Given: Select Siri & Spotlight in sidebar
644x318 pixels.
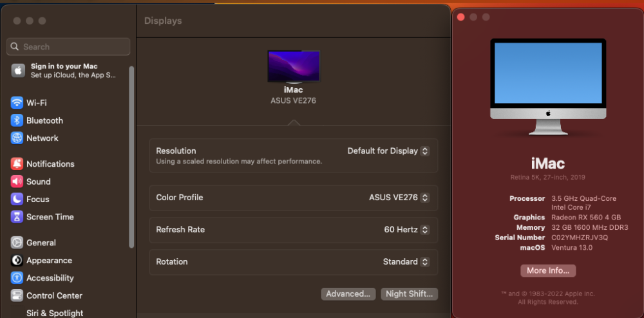Looking at the screenshot, I should coord(55,313).
